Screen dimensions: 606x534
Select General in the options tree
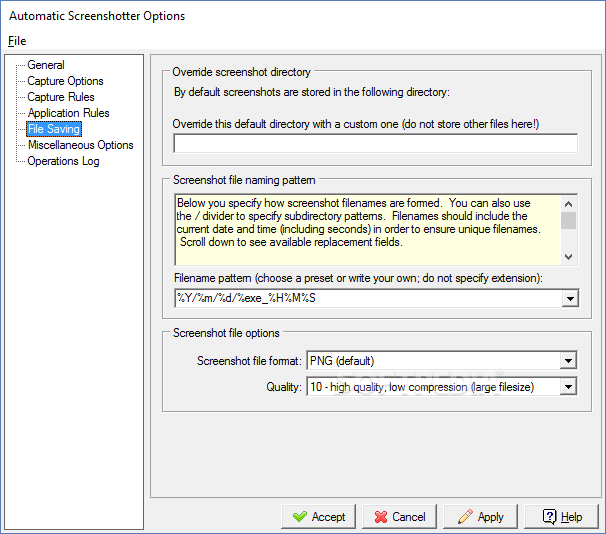tap(46, 65)
